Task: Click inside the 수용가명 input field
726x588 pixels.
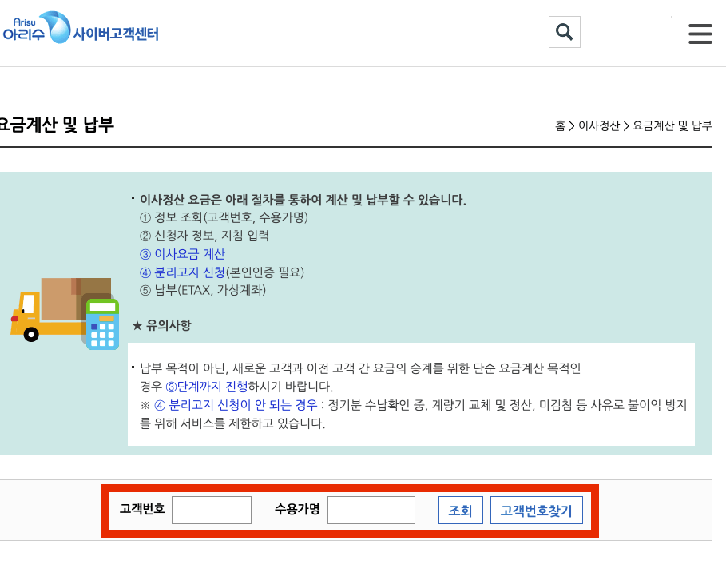Action: pos(371,510)
